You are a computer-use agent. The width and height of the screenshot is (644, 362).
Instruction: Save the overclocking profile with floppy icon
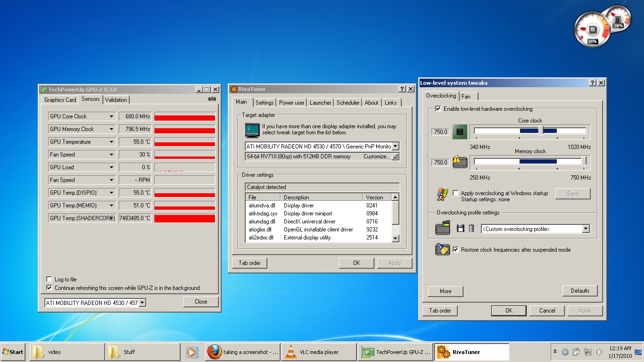tap(461, 229)
